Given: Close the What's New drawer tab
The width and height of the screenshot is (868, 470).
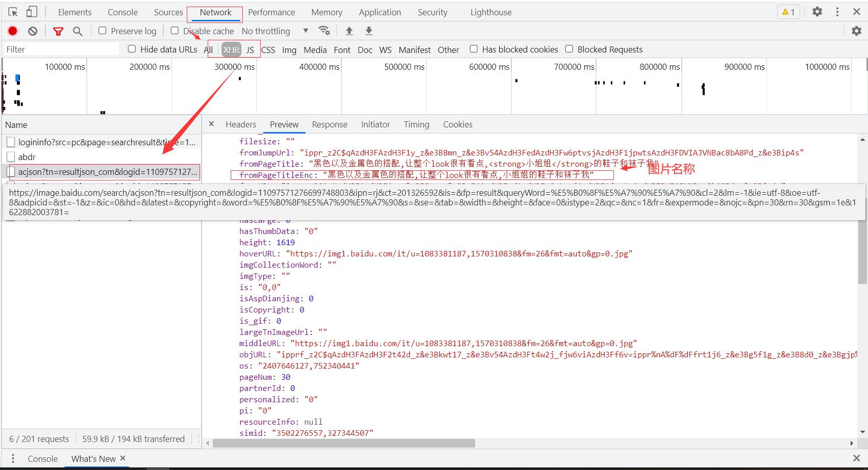Looking at the screenshot, I should point(122,458).
